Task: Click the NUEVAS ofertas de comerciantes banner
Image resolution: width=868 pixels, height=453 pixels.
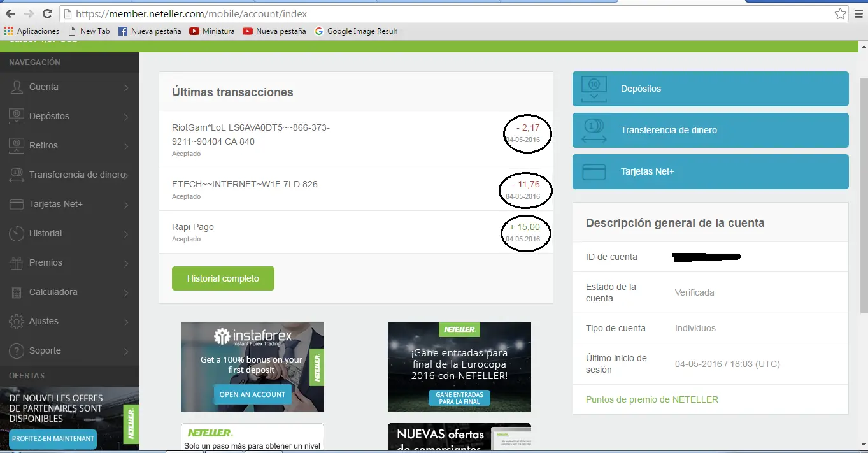Action: [x=459, y=436]
